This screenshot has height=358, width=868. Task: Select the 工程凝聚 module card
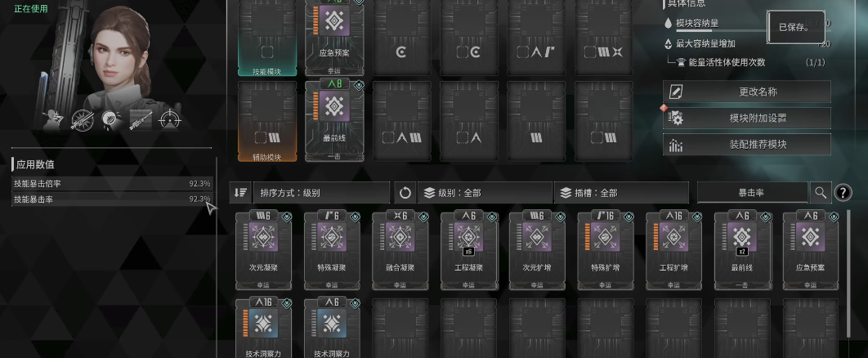(469, 250)
